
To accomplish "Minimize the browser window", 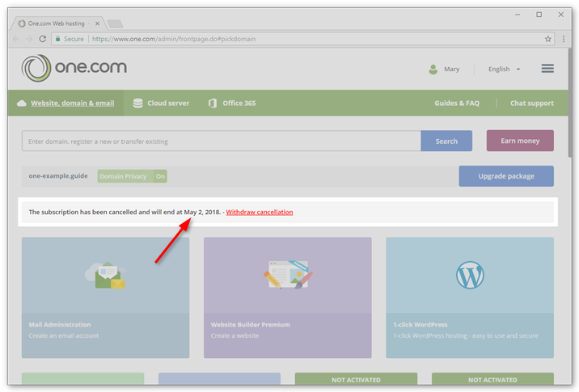I will click(518, 15).
